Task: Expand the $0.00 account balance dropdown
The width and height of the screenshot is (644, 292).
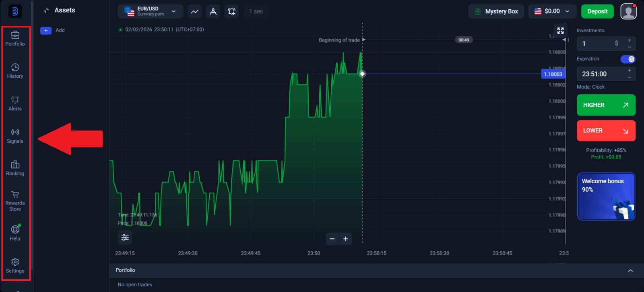Action: 552,11
